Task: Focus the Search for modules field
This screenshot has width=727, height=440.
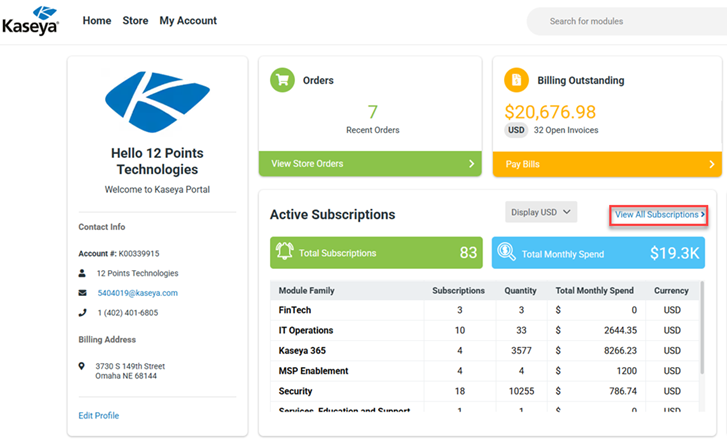Action: click(x=627, y=21)
